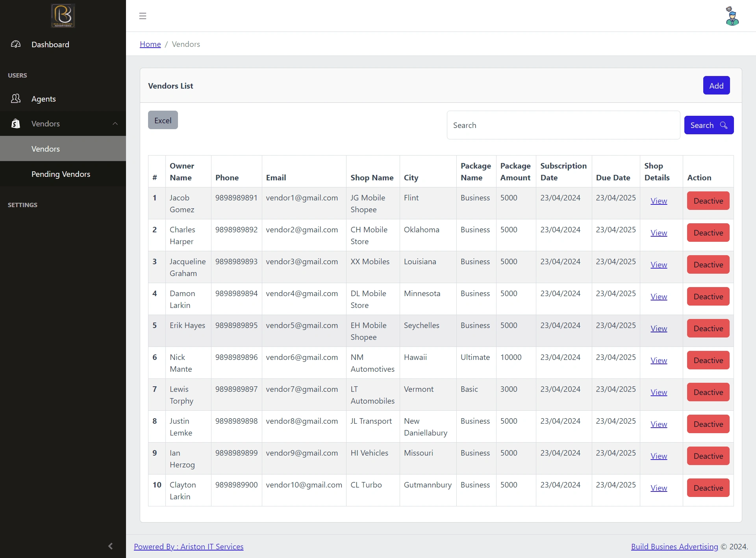Export the list with the Excel button
This screenshot has height=558, width=756.
163,120
